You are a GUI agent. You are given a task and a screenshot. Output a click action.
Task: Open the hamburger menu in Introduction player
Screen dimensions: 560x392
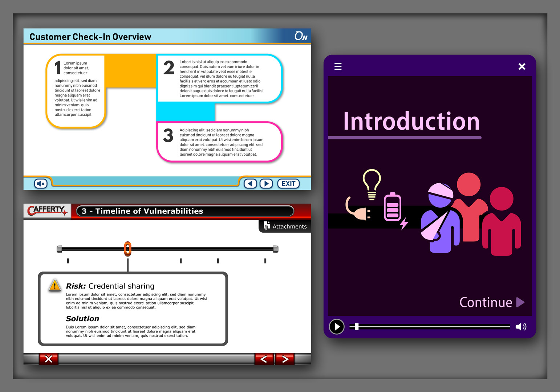pyautogui.click(x=338, y=66)
